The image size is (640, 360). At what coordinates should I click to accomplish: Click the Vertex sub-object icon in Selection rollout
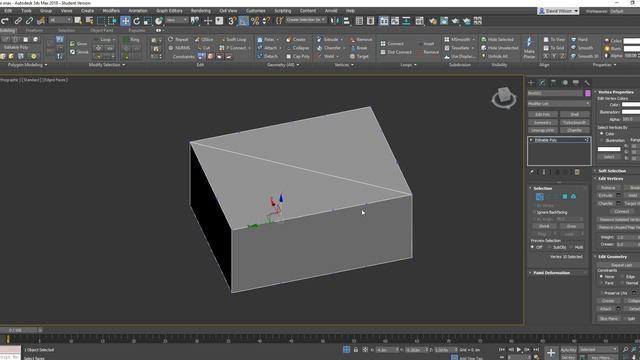pos(540,197)
